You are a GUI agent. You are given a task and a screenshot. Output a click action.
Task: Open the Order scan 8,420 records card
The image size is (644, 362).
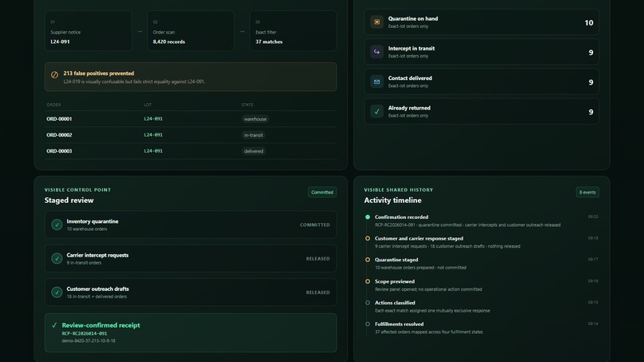(191, 31)
